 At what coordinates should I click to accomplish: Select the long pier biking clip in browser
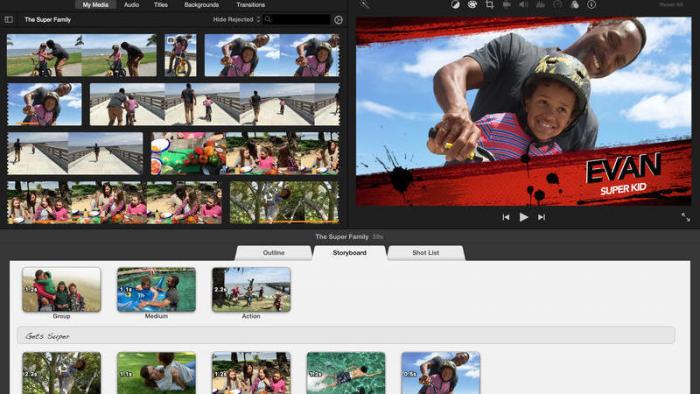[x=214, y=104]
